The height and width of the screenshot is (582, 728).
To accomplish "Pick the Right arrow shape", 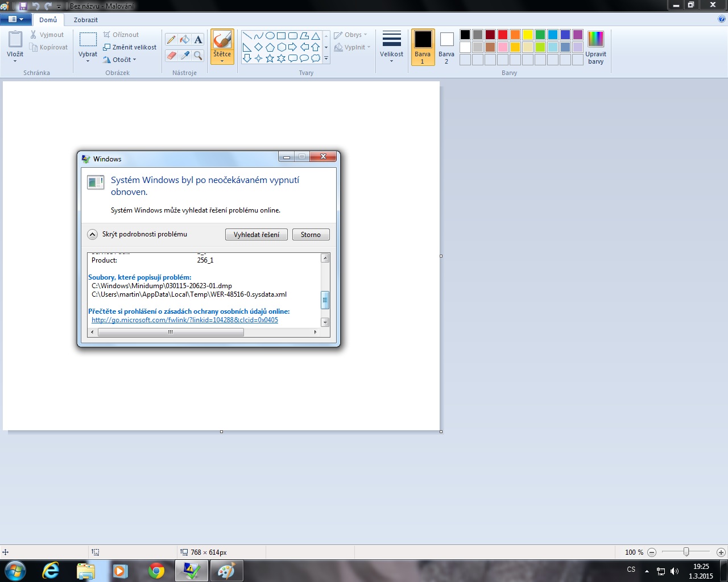I will pos(293,47).
